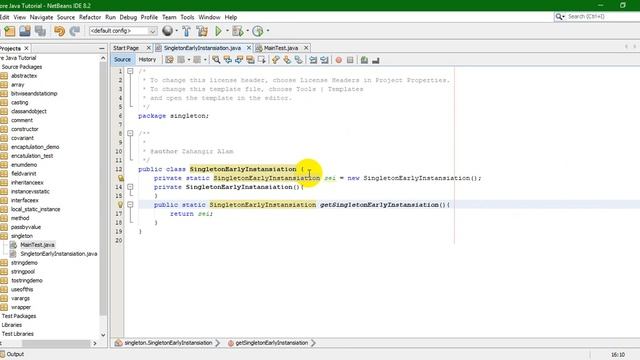Select SingletonEarlyInstansiation.java in project tree
The image size is (640, 360).
coord(59,253)
